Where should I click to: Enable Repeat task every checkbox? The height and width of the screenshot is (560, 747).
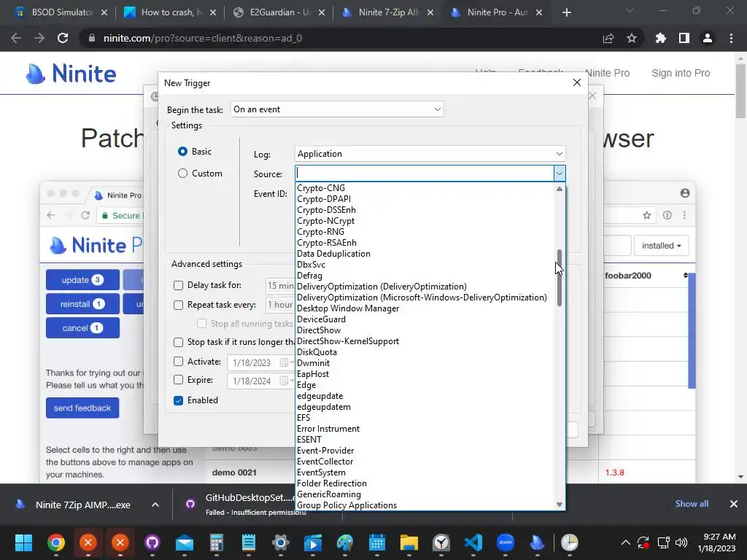pyautogui.click(x=178, y=305)
